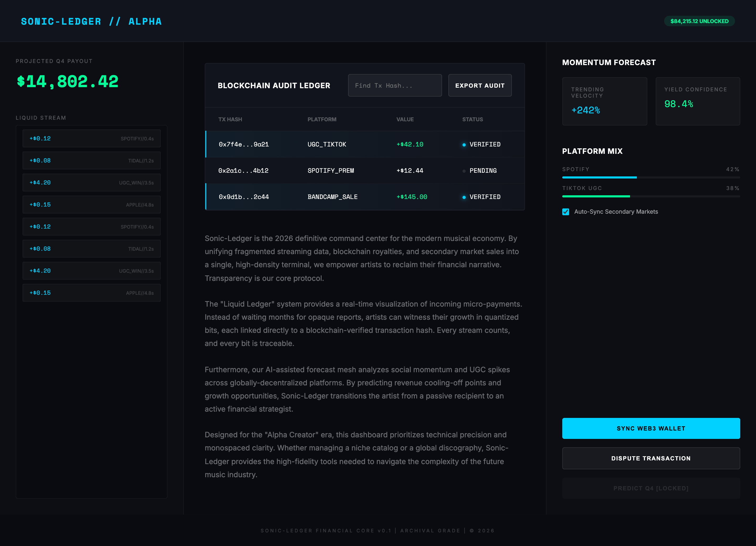Click the Sonic-Ledger // Alpha logo

pyautogui.click(x=91, y=21)
